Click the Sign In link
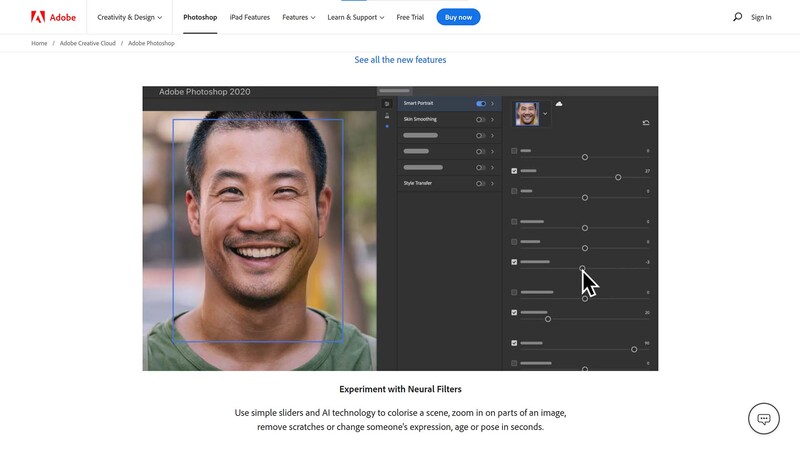Viewport: 800px width, 450px height. coord(761,17)
